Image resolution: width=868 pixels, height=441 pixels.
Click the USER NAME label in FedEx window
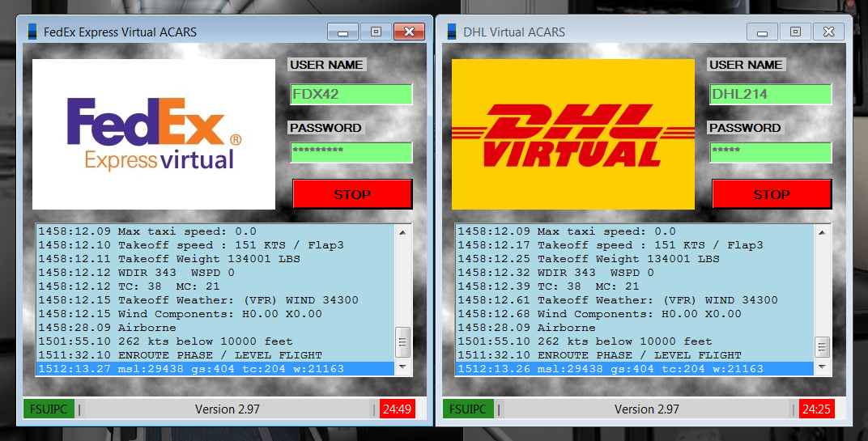point(326,65)
